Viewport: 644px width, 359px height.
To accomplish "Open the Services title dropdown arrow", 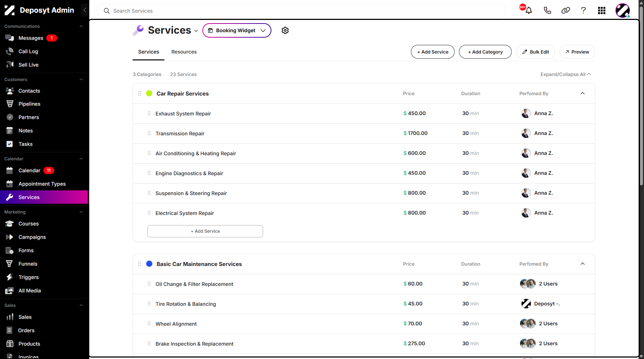I will click(x=196, y=31).
